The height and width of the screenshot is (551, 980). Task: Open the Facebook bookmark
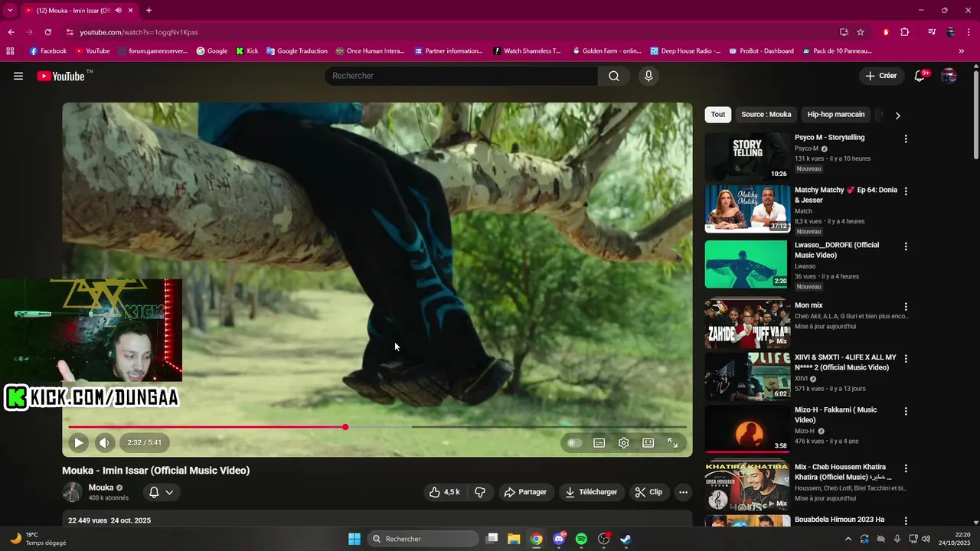click(48, 51)
